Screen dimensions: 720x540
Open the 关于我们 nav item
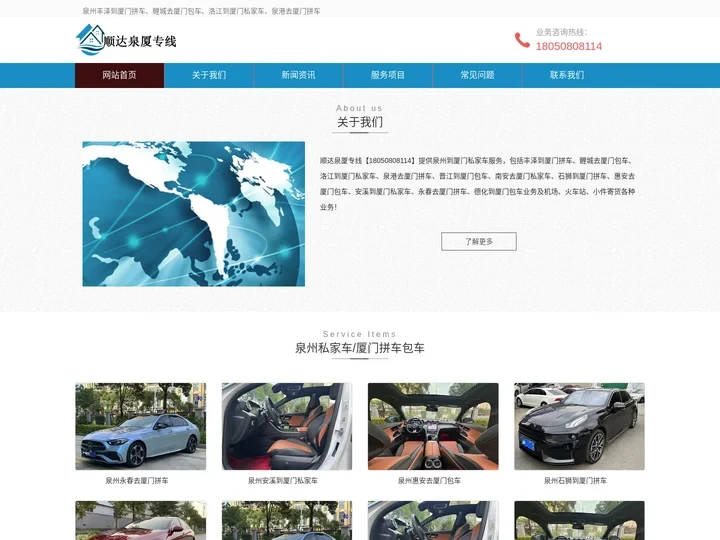tap(209, 75)
